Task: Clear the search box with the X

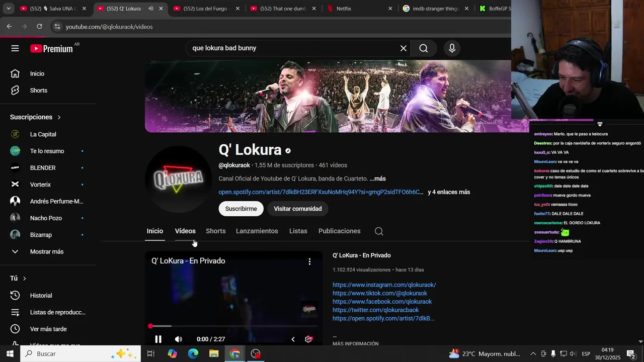Action: pos(403,48)
